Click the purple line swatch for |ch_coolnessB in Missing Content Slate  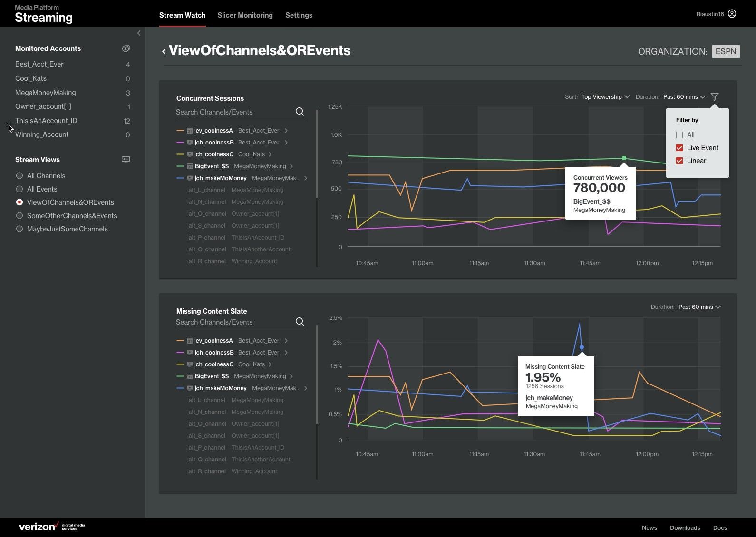click(180, 353)
